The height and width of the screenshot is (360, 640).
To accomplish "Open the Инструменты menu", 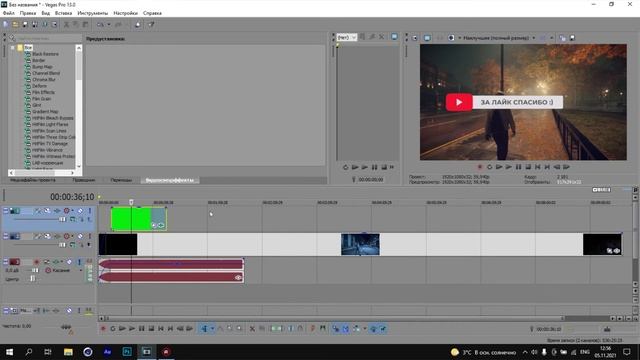I will pos(93,13).
